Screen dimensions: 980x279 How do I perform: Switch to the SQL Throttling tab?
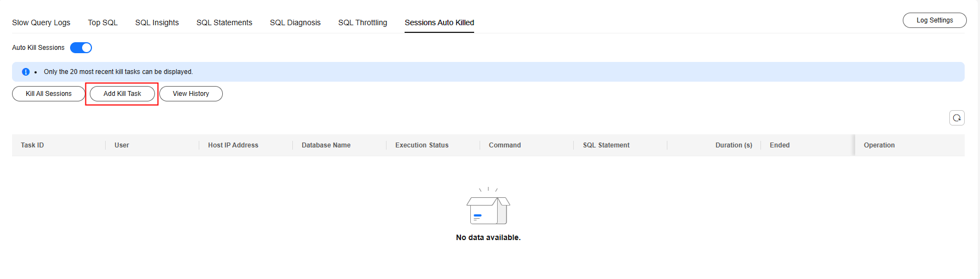pyautogui.click(x=362, y=22)
